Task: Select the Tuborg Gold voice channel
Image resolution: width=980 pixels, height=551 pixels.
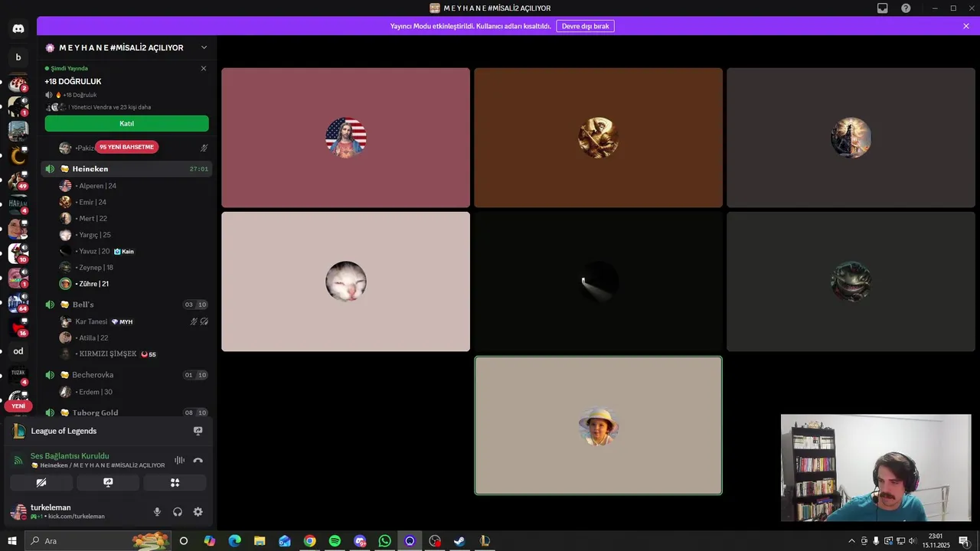Action: (126, 412)
